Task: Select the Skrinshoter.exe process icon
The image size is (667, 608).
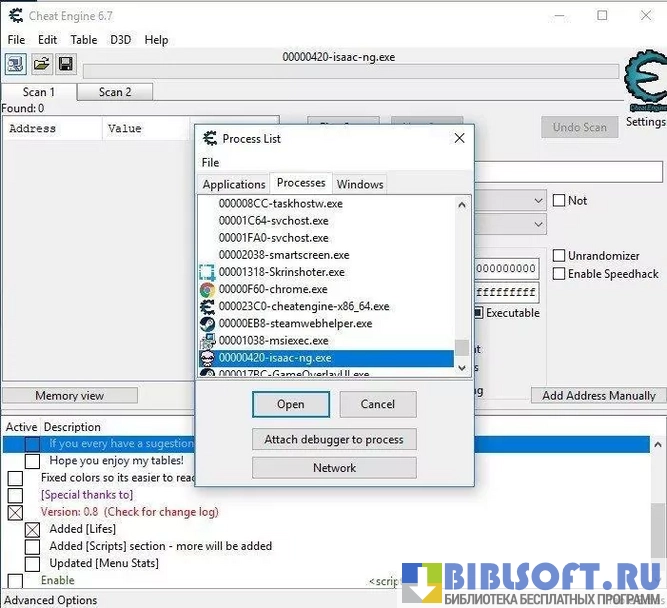Action: (x=207, y=272)
